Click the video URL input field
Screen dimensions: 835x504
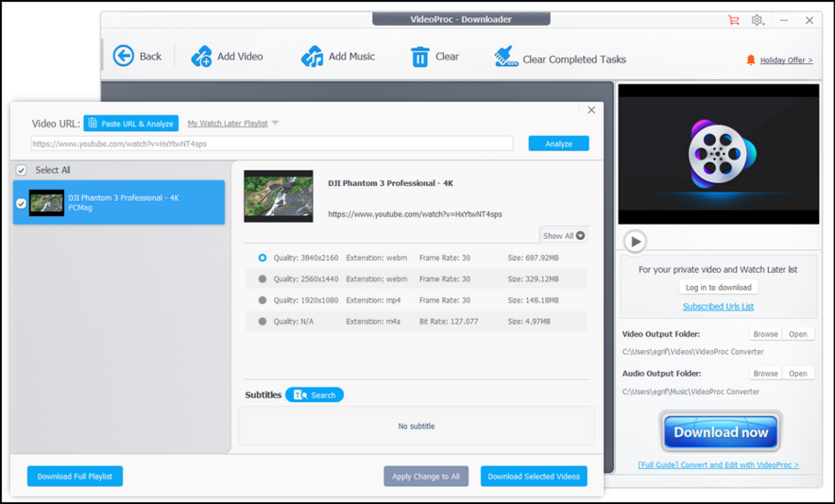pos(272,144)
